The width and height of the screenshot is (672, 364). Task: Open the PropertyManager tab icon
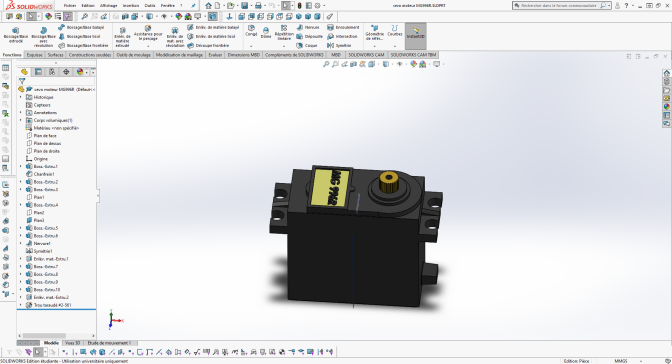click(x=38, y=72)
